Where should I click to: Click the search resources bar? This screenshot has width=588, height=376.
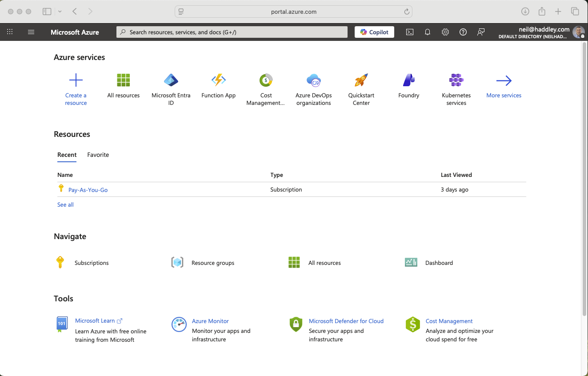(232, 32)
